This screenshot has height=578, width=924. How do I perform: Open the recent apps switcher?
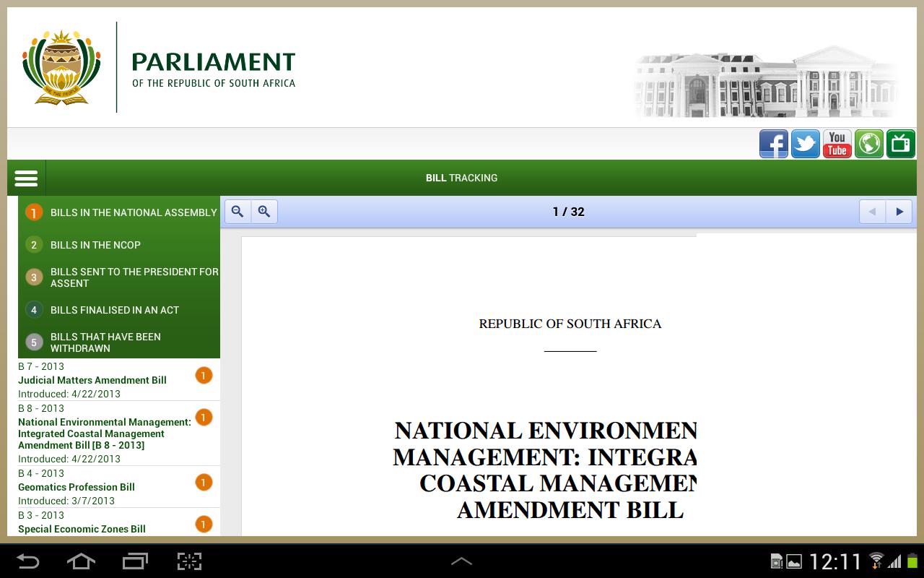click(x=135, y=561)
